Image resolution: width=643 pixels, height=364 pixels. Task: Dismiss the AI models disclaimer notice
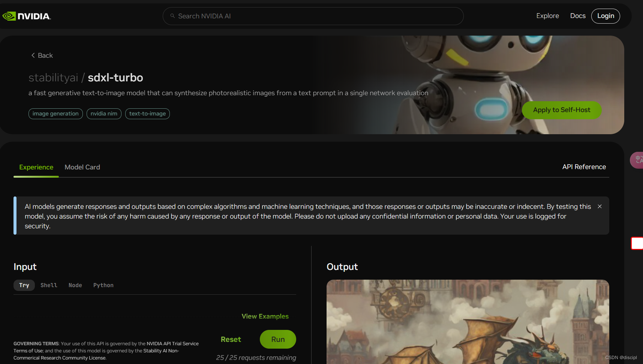600,207
